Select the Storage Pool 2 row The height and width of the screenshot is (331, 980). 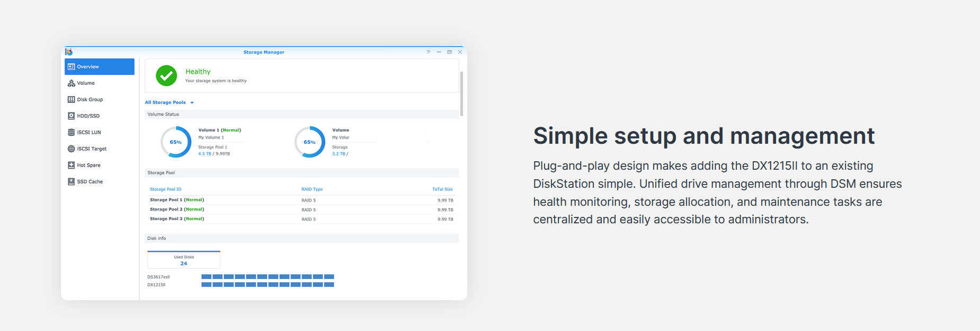[x=301, y=210]
